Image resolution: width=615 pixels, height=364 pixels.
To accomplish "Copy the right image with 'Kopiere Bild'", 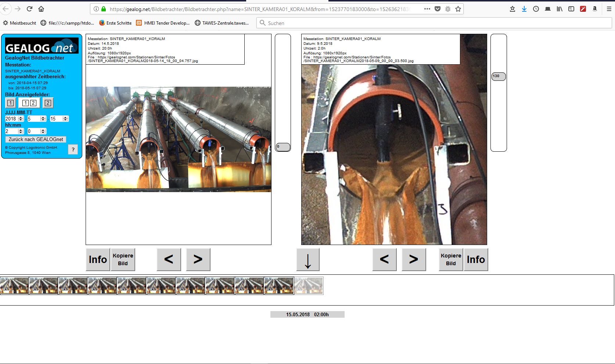I will click(x=450, y=260).
